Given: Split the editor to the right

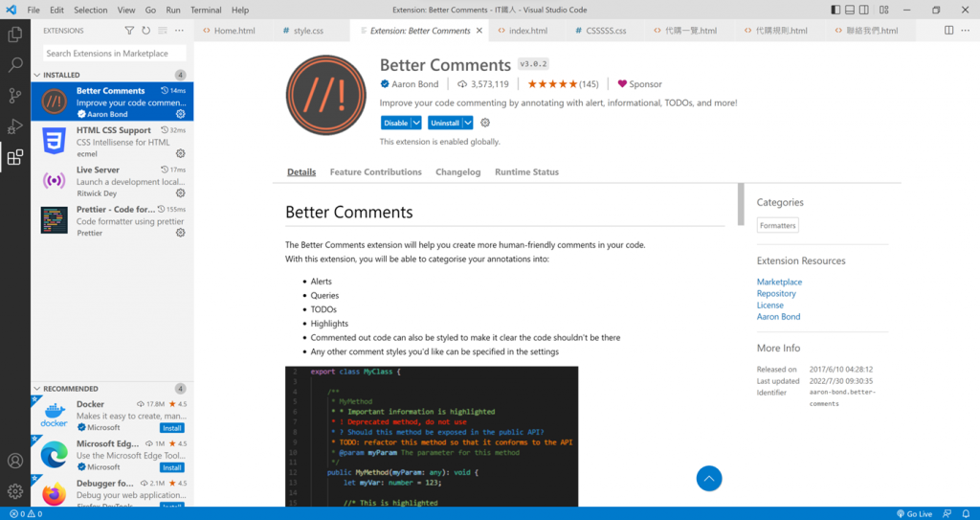Looking at the screenshot, I should coord(948,30).
